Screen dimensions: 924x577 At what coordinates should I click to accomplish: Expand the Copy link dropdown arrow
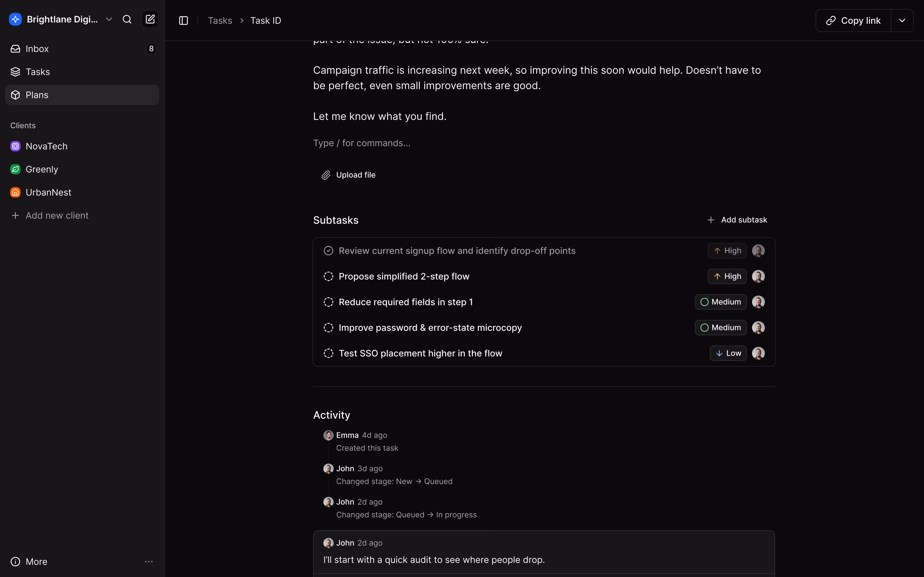(x=902, y=20)
